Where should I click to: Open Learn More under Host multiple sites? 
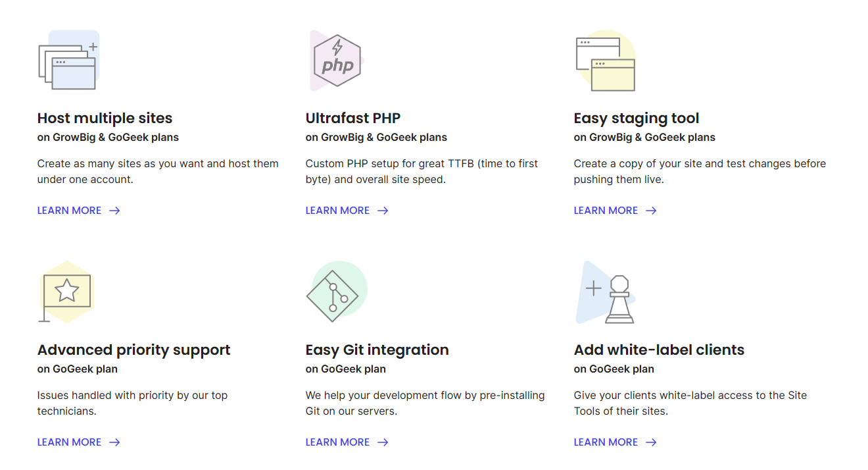(x=70, y=211)
